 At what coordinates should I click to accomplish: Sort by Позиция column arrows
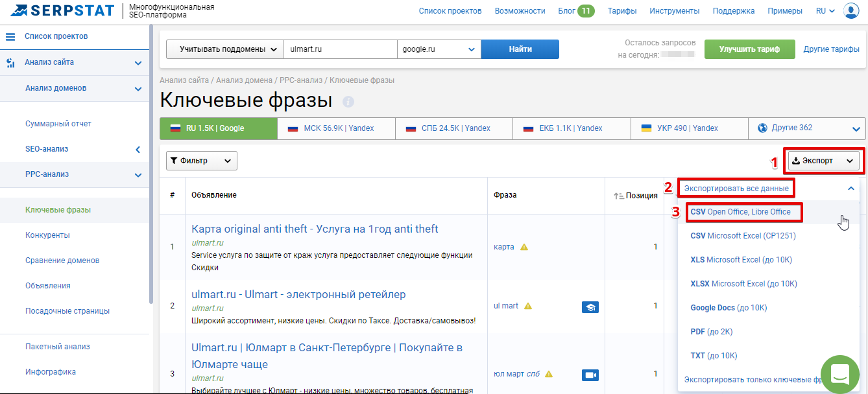(x=618, y=195)
